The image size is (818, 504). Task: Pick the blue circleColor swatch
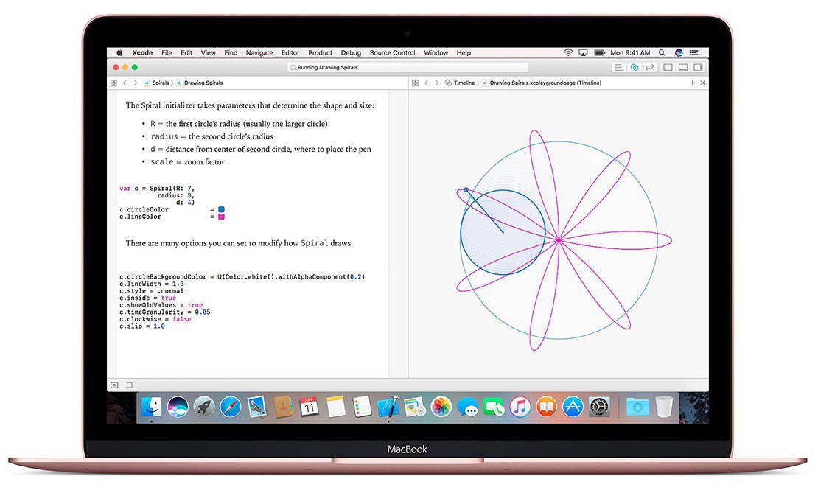point(221,210)
